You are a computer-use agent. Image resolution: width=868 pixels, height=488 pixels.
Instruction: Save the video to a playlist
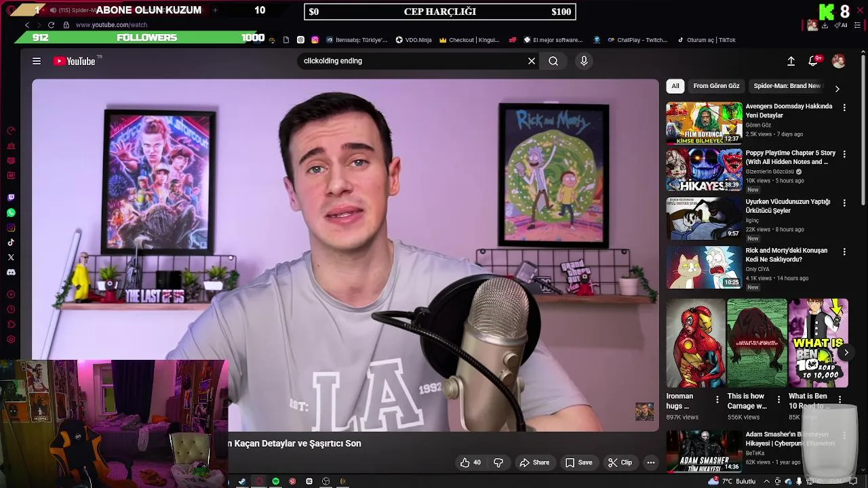pos(578,462)
